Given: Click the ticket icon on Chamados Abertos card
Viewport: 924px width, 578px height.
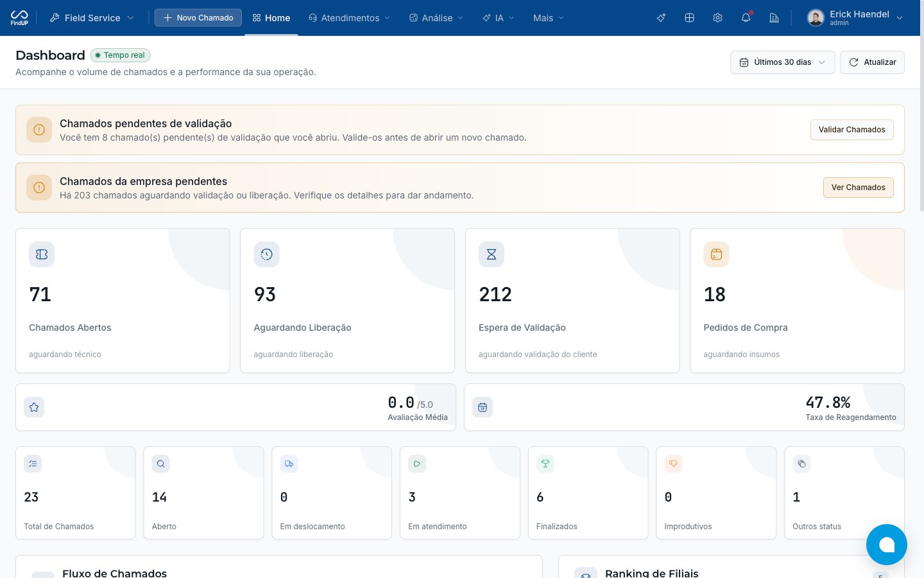Looking at the screenshot, I should (x=42, y=254).
